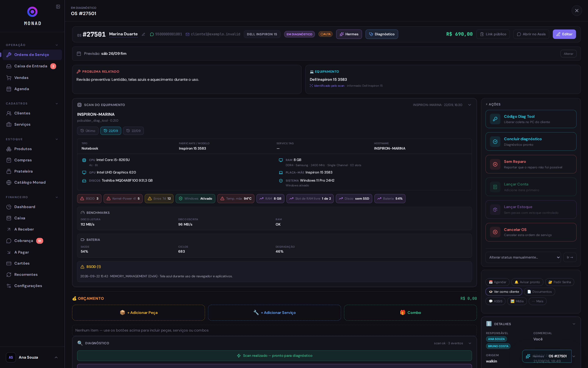
Task: Click the Avisar pronto chip
Action: (527, 282)
